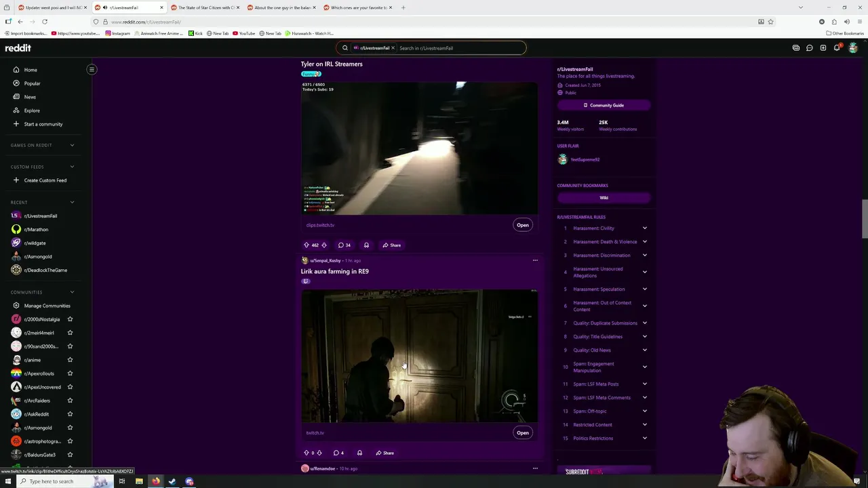Image resolution: width=868 pixels, height=488 pixels.
Task: Open the 34 comments on Tyler post
Action: coord(344,245)
